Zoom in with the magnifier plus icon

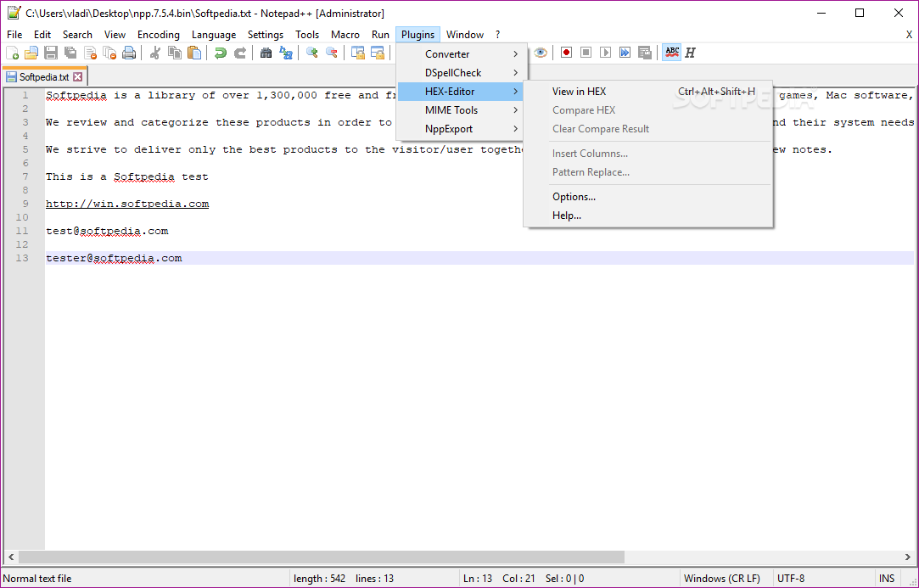tap(311, 53)
